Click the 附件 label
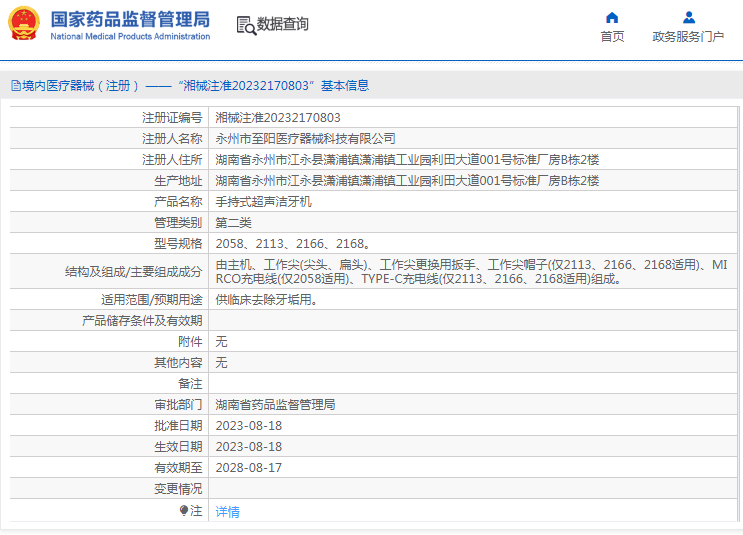Viewport: 743px width, 535px height. (x=190, y=342)
